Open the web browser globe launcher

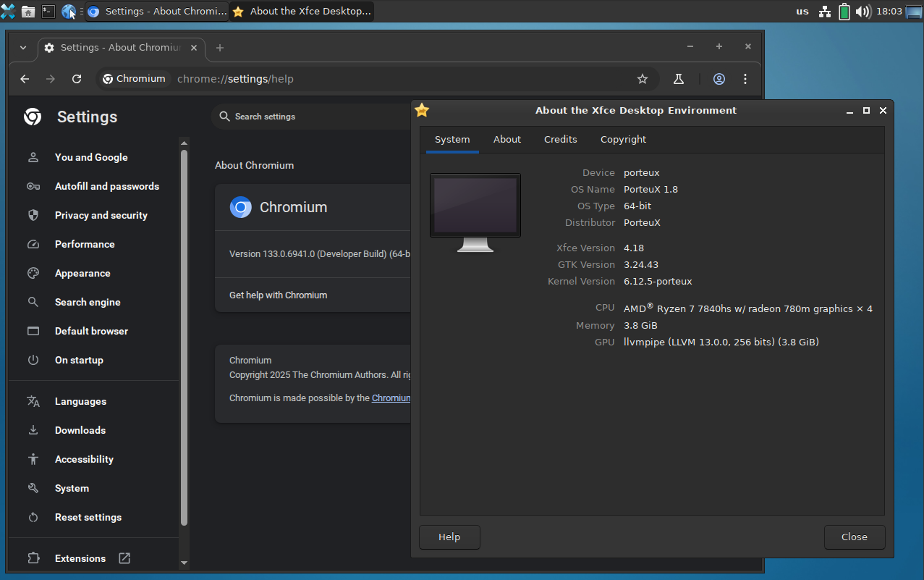[69, 11]
